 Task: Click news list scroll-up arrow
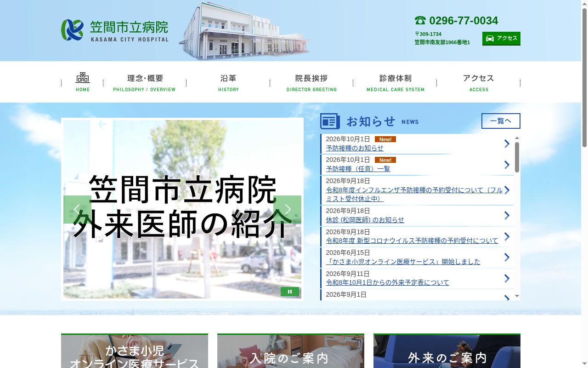click(x=517, y=138)
